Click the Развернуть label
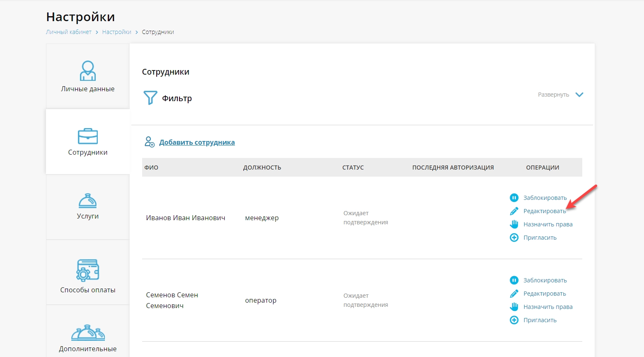The width and height of the screenshot is (644, 357). click(x=553, y=95)
